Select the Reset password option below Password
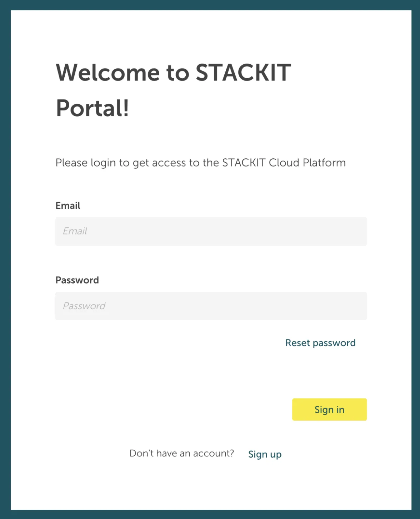 [x=320, y=343]
